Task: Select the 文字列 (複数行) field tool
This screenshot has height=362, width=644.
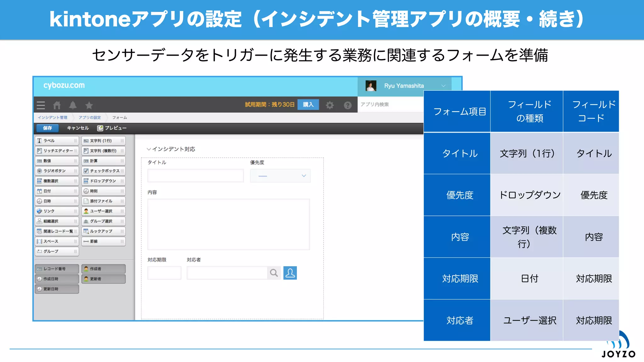Action: 103,151
